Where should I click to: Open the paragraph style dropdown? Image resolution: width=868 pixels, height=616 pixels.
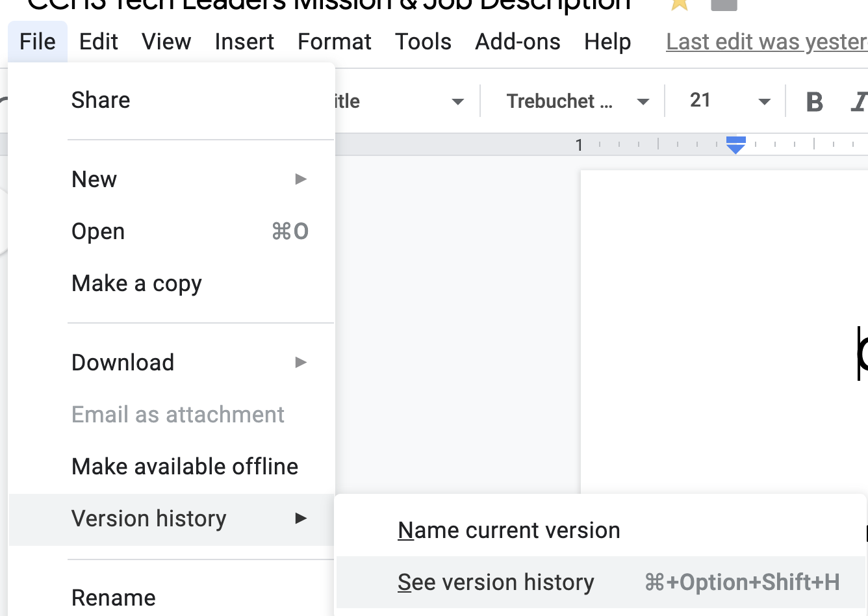(x=403, y=101)
